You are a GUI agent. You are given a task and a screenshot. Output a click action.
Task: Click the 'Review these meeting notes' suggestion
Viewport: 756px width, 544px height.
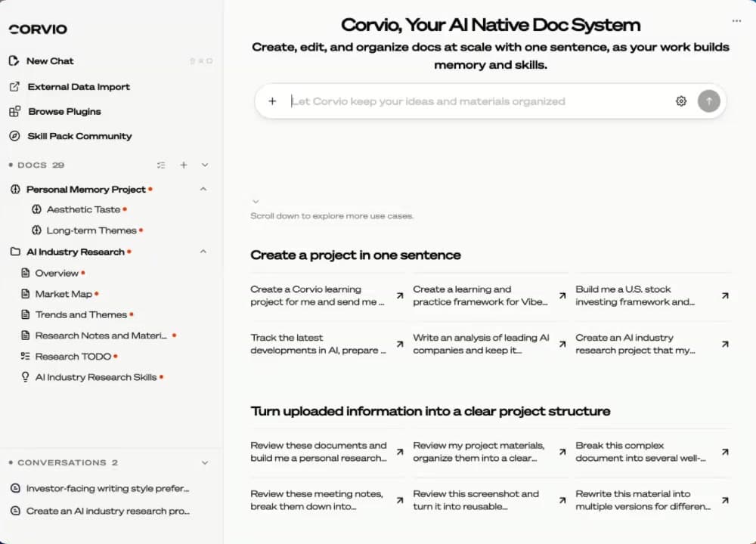(x=318, y=499)
